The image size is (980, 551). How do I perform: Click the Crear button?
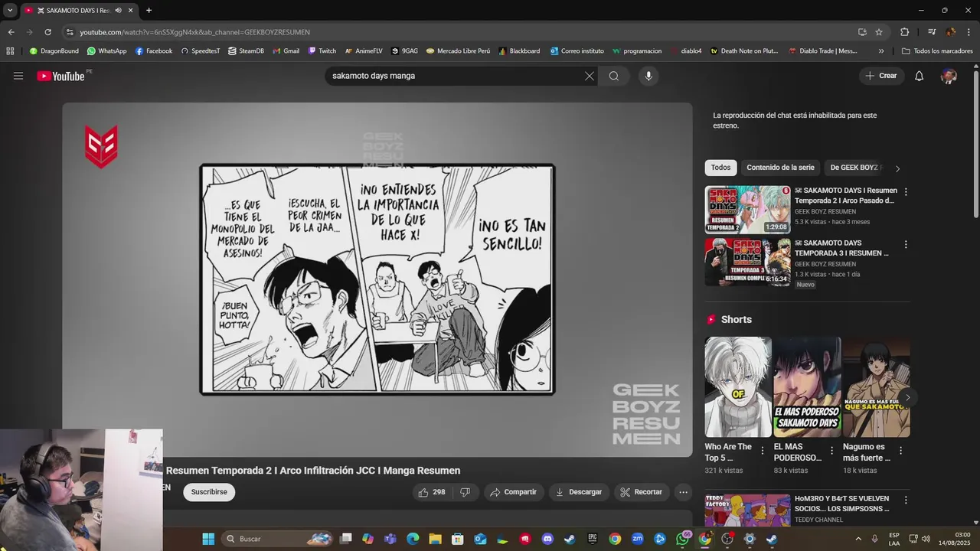point(880,76)
